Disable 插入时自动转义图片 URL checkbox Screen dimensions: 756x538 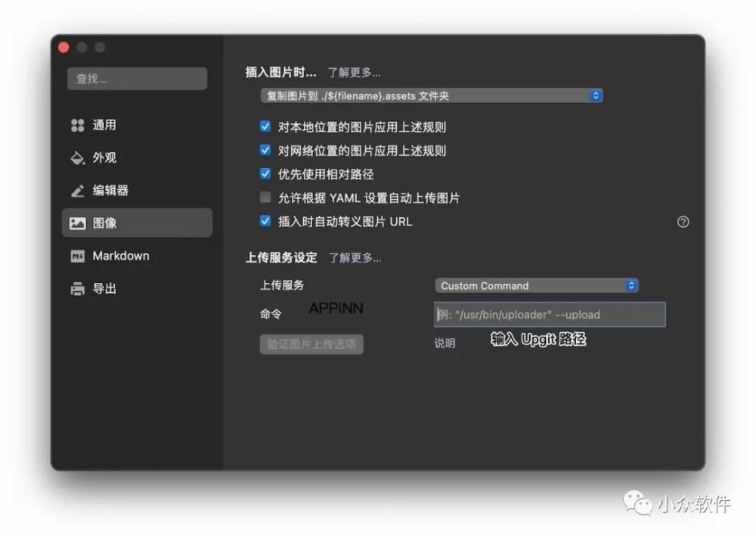coord(265,221)
